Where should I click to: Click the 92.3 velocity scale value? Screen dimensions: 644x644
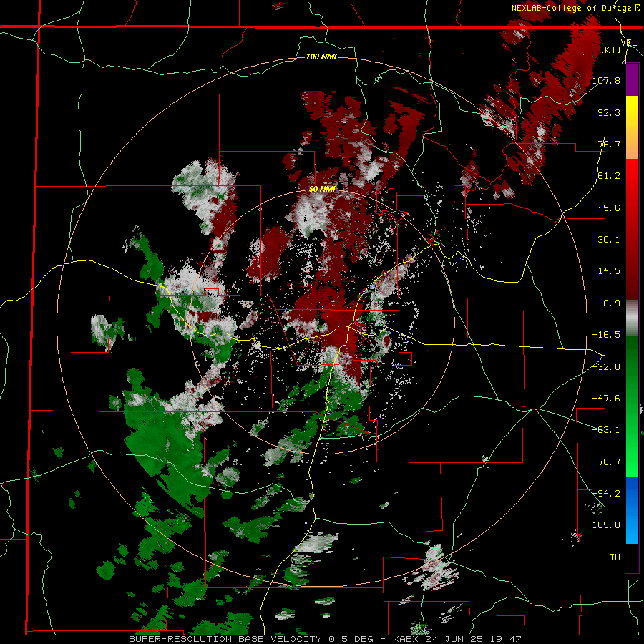pyautogui.click(x=609, y=112)
